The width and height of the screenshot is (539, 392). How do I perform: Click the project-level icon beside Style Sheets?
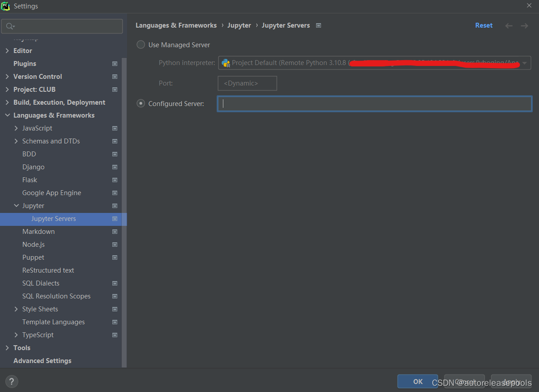[x=115, y=309]
